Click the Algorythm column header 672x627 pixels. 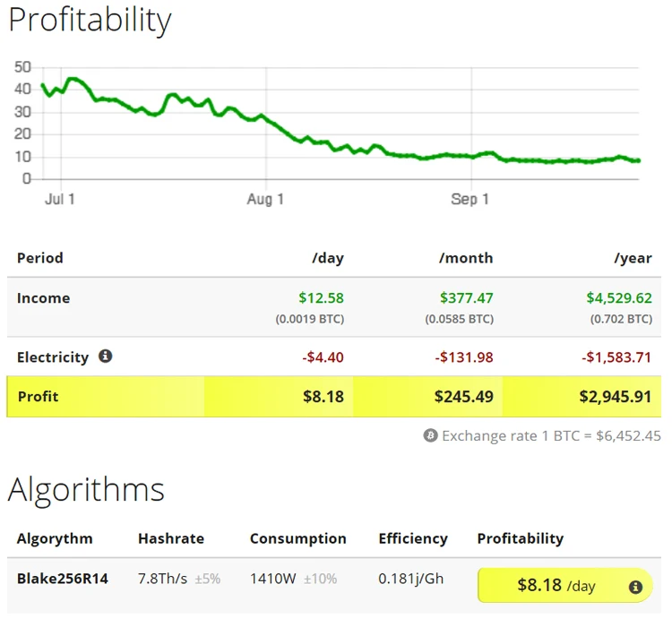[x=55, y=538]
